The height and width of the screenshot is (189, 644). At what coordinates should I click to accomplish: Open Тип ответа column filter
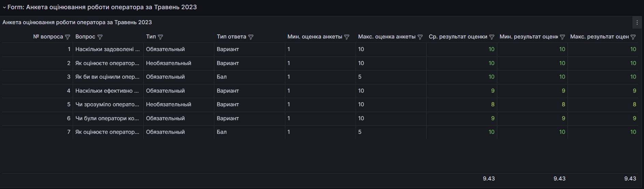(x=251, y=37)
